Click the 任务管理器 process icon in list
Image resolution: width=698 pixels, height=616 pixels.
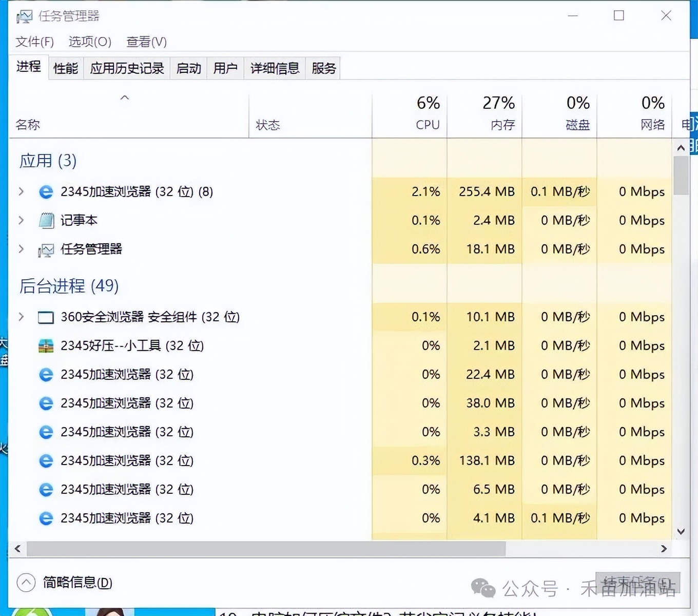click(46, 250)
